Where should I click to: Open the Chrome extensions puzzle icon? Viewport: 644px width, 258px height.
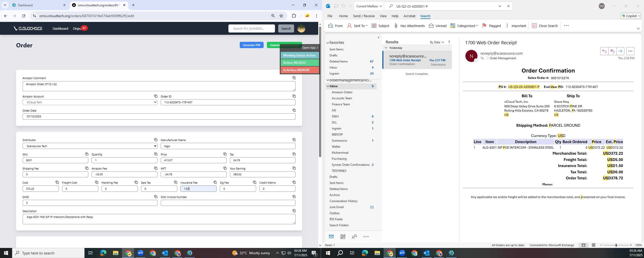(x=294, y=16)
